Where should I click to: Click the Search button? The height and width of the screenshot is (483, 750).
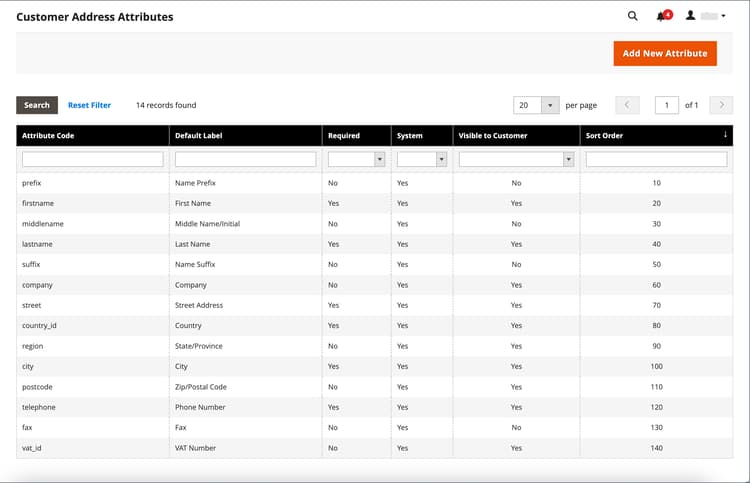(37, 105)
